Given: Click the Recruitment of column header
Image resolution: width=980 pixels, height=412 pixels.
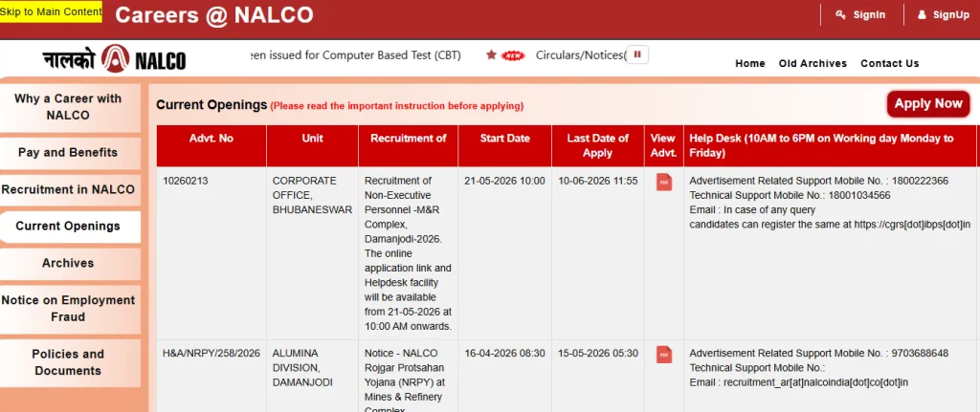Looking at the screenshot, I should (x=408, y=145).
